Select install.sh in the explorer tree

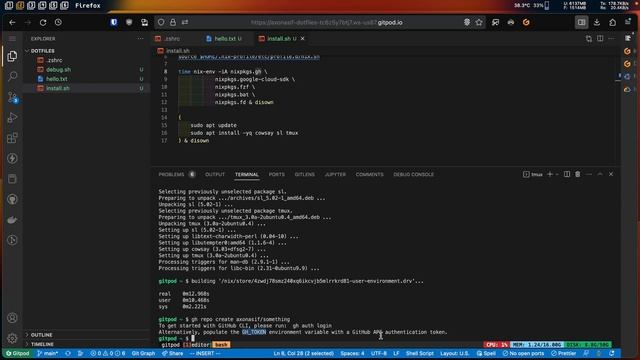coord(86,88)
